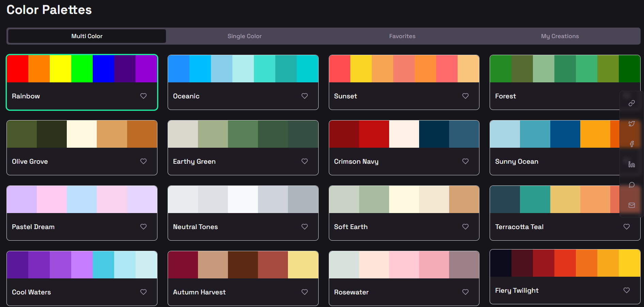
Task: Favorite the Crimson Navy palette
Action: coord(465,161)
